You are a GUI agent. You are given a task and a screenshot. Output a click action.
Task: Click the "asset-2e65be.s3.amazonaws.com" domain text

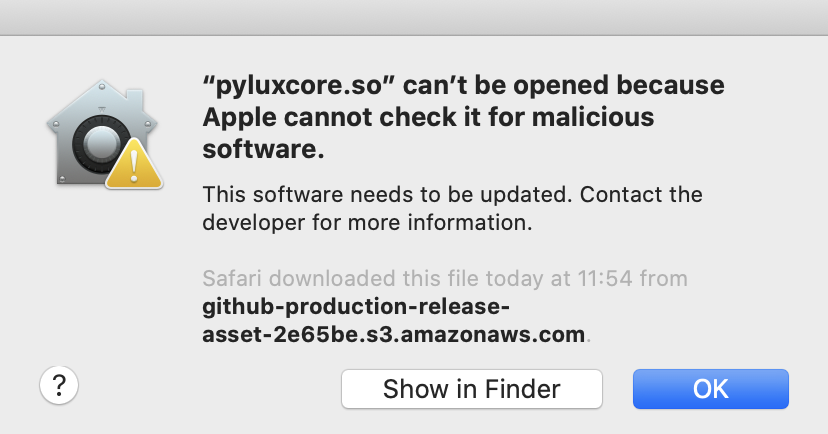(x=393, y=335)
